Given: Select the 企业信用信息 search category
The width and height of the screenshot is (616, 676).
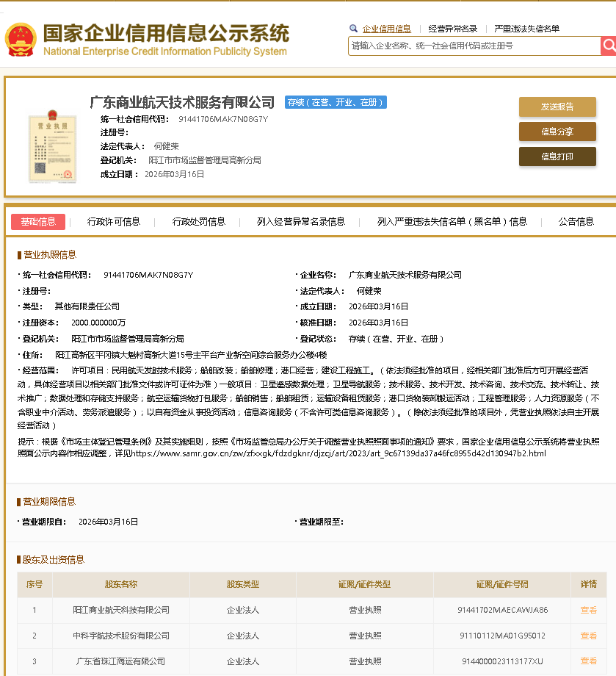Looking at the screenshot, I should [386, 29].
